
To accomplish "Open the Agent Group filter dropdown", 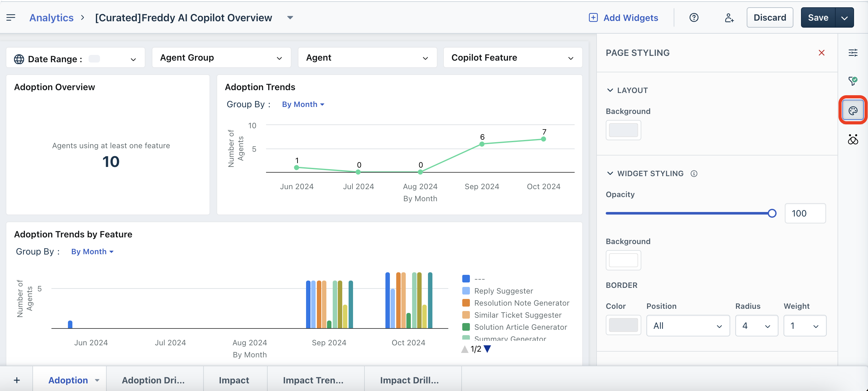I will [x=221, y=58].
